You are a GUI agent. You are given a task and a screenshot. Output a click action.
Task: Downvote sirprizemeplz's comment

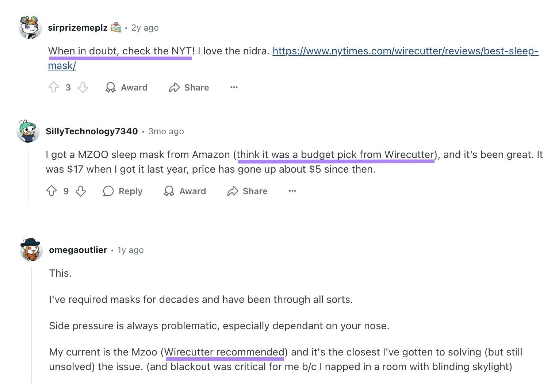(83, 87)
